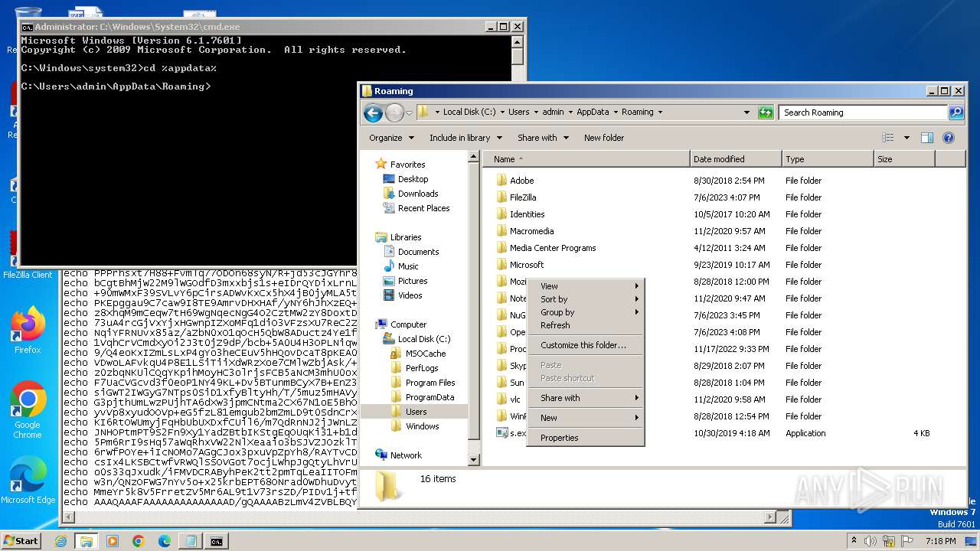This screenshot has width=980, height=551.
Task: Click the Edge icon in taskbar
Action: tap(164, 541)
